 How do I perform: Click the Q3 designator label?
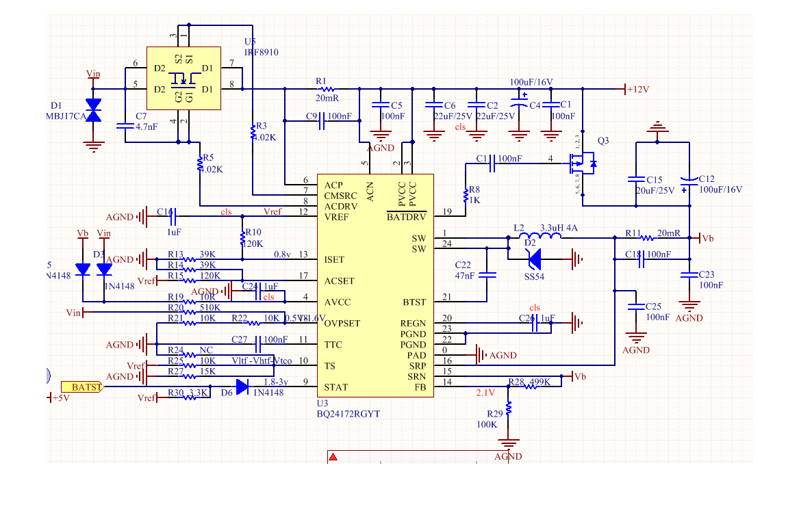603,141
